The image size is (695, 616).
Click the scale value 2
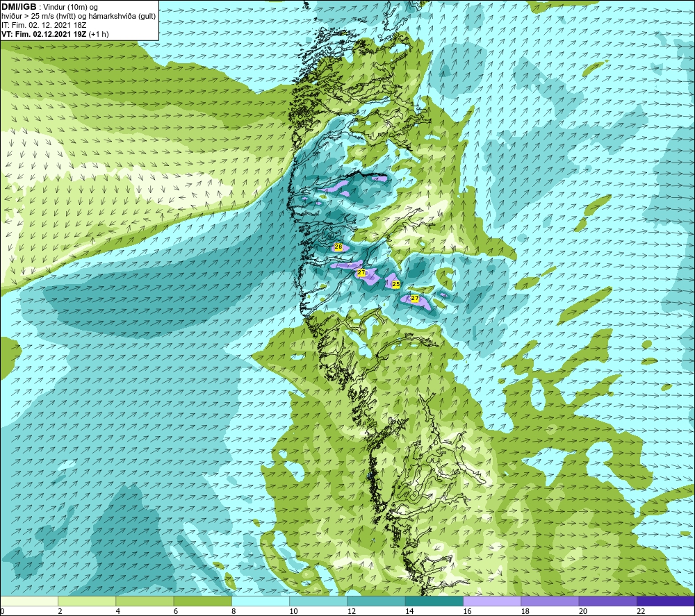tap(60, 611)
